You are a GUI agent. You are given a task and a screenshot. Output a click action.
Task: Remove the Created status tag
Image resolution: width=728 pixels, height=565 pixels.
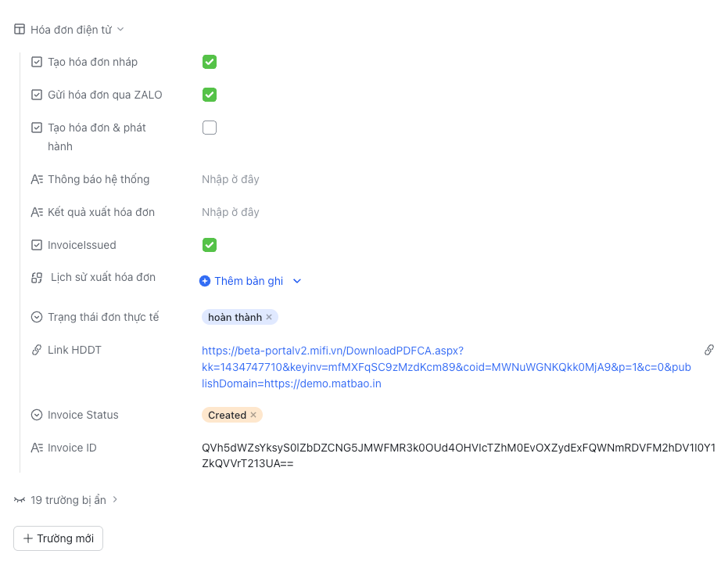coord(253,415)
